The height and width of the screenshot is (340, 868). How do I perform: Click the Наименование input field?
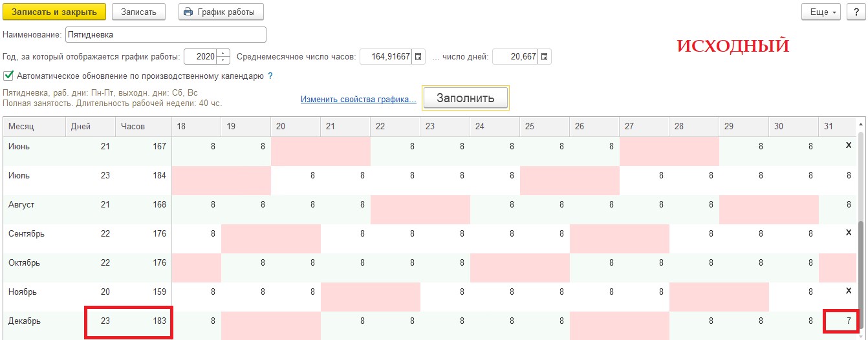[166, 34]
